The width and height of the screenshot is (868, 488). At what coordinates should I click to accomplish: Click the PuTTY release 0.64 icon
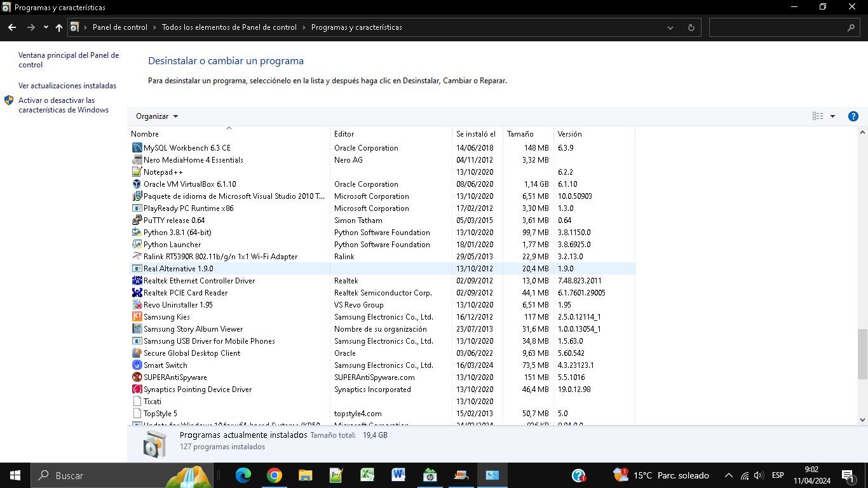click(137, 220)
